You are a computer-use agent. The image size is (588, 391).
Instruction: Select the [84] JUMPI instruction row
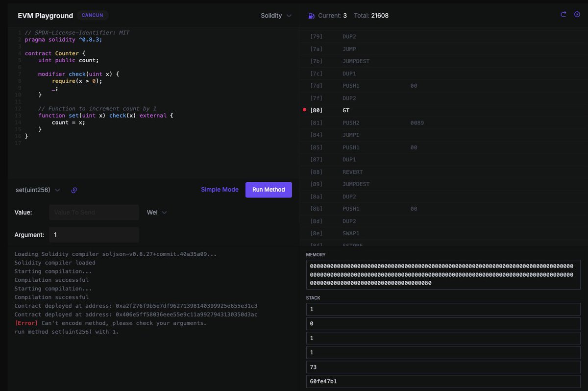tap(443, 135)
